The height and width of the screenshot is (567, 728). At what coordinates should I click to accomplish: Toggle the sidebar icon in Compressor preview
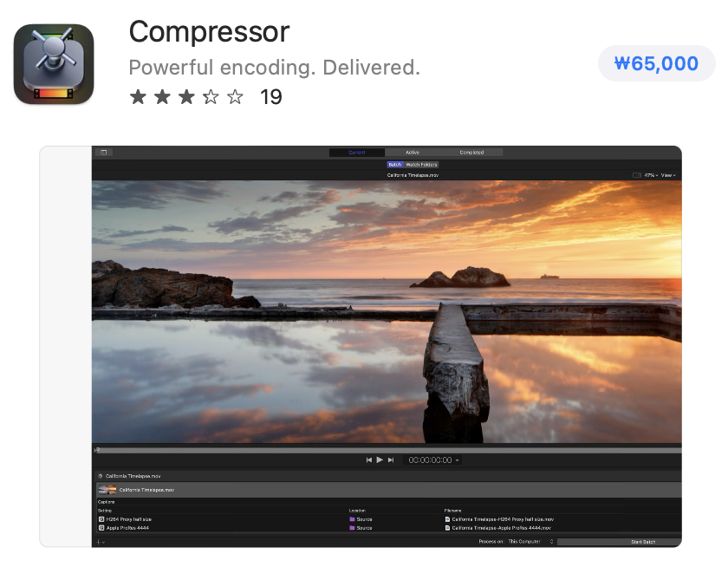[103, 153]
